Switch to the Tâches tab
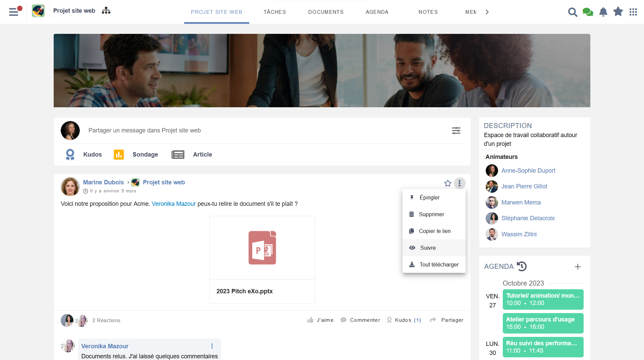The height and width of the screenshot is (360, 644). 275,12
